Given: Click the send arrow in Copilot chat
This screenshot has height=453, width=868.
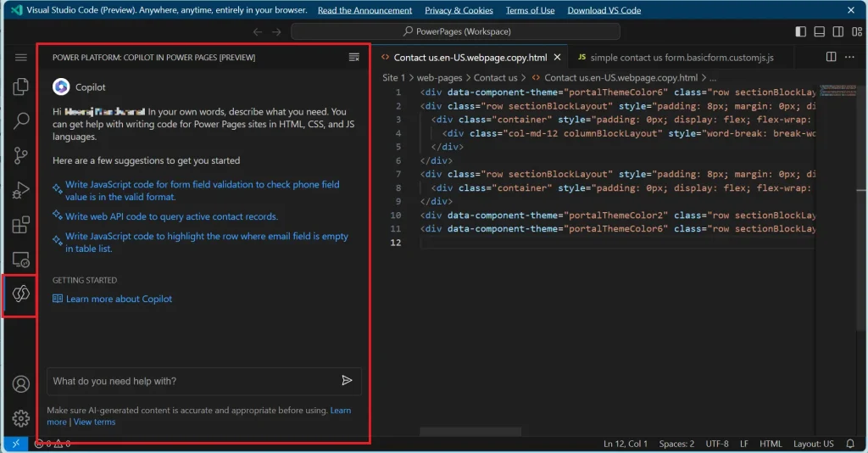Looking at the screenshot, I should pyautogui.click(x=347, y=381).
